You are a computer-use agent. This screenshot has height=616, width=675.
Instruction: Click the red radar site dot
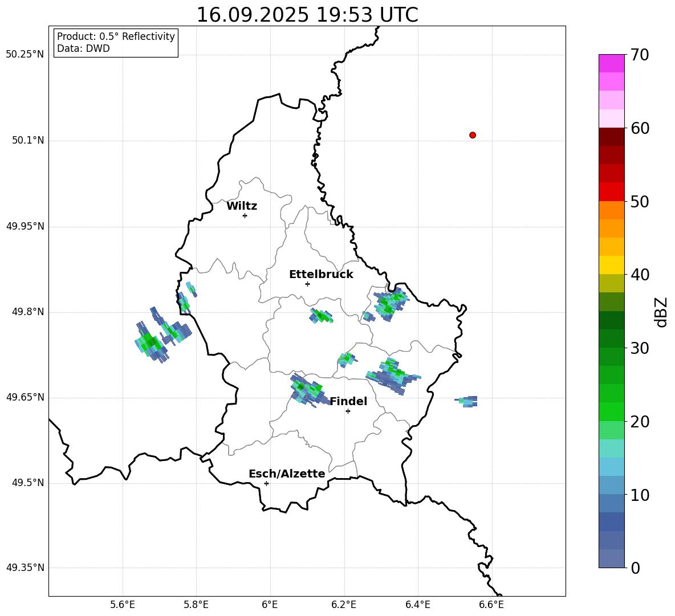[x=472, y=135]
